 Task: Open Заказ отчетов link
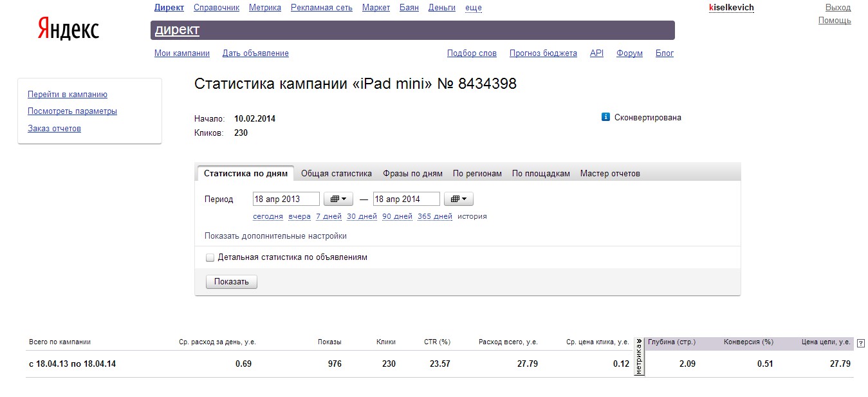(x=54, y=129)
